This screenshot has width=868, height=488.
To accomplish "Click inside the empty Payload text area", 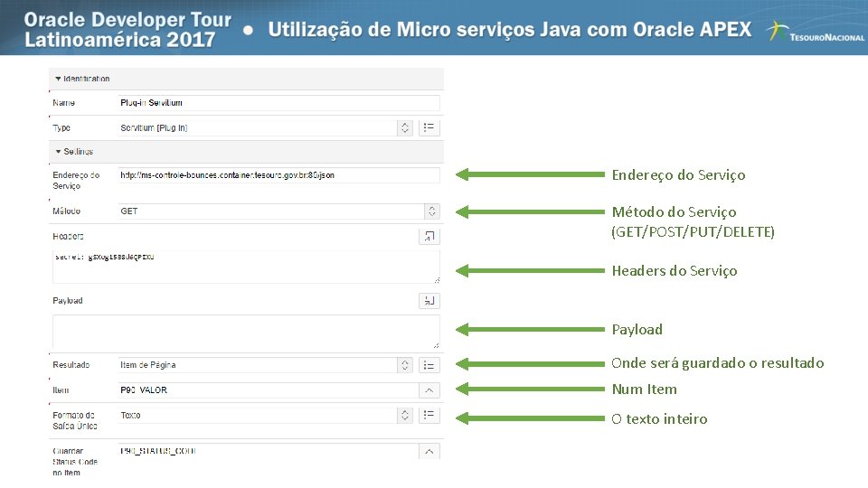I will (x=246, y=332).
